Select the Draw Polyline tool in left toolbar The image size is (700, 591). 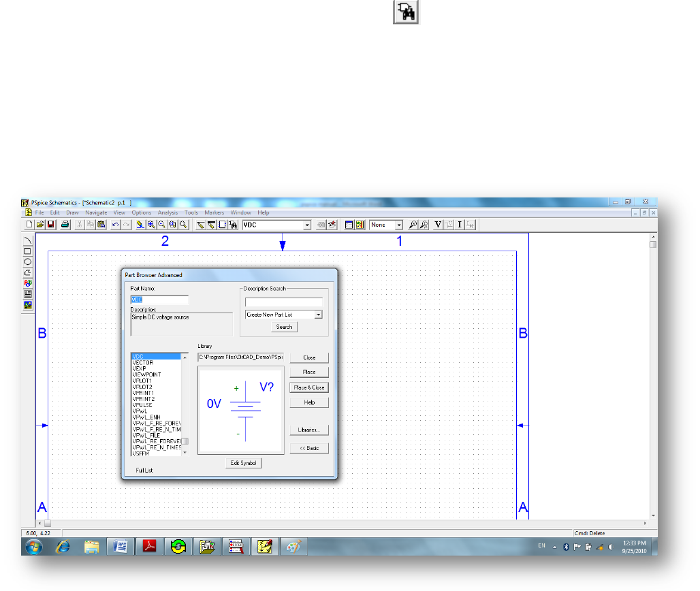coord(28,272)
